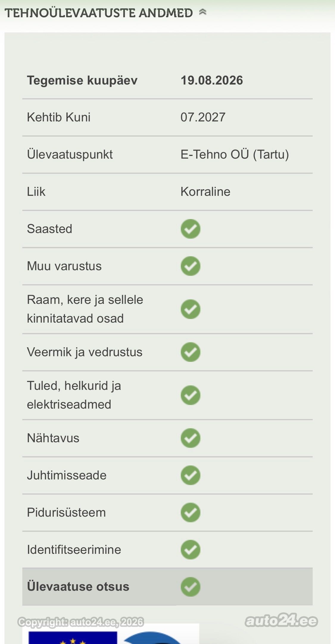Click the Pidurisüsteem green checkmark
Viewport: 335px width, 644px height.
click(191, 512)
